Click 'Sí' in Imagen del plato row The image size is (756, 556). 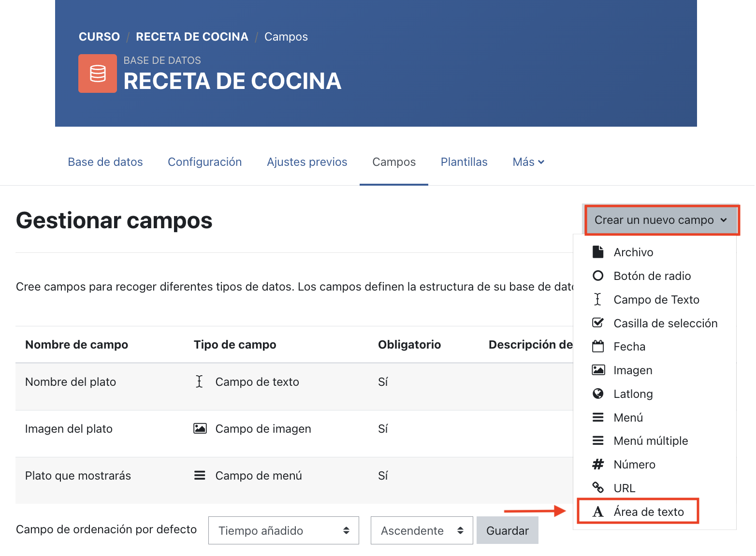point(383,428)
